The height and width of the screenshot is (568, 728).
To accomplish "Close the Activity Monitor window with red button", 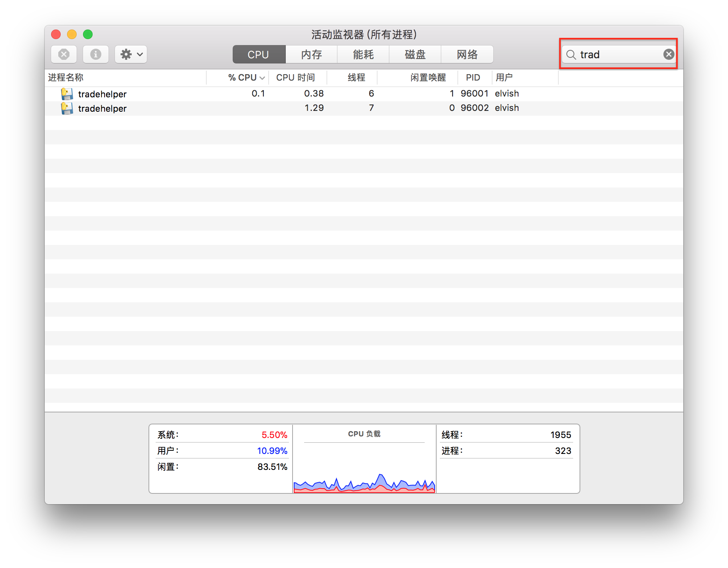I will 56,34.
